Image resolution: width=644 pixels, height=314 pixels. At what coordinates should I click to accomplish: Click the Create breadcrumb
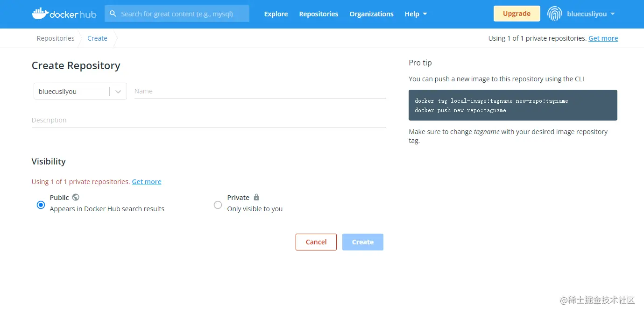(97, 38)
